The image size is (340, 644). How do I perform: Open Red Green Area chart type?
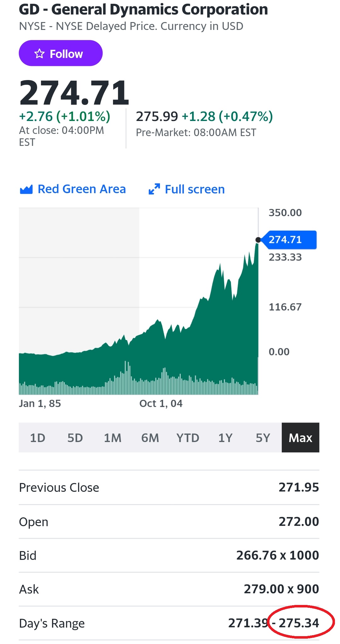click(73, 189)
